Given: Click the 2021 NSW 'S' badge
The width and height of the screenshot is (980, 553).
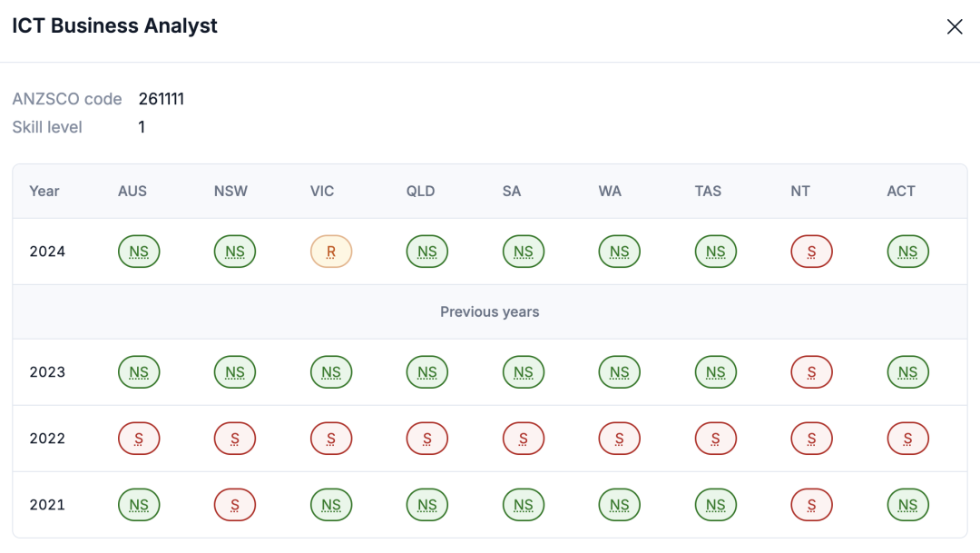Looking at the screenshot, I should point(235,505).
